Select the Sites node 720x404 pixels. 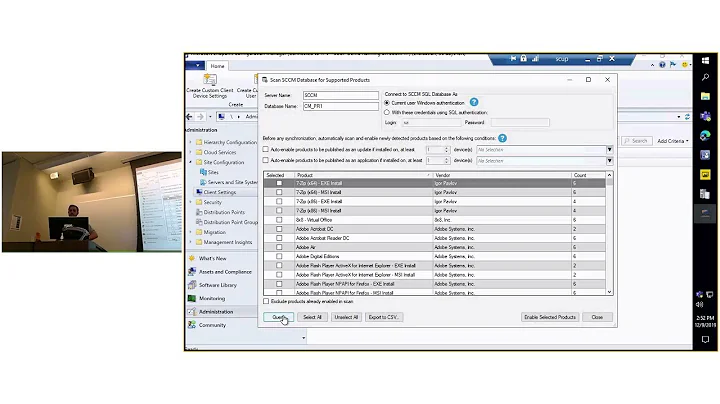[x=213, y=172]
